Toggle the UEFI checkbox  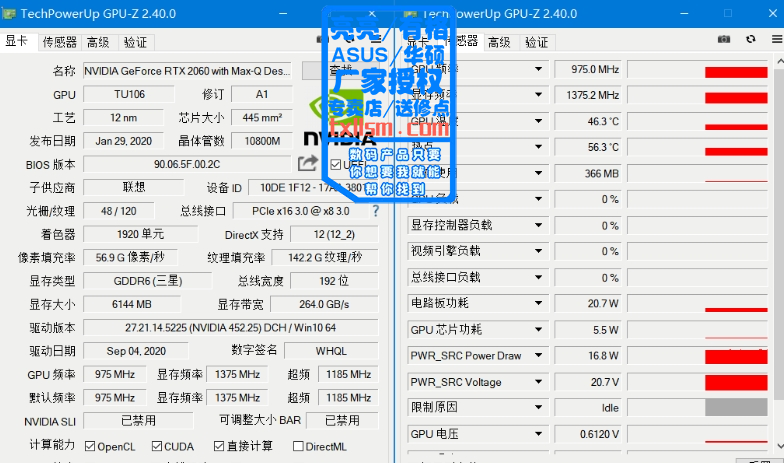(336, 164)
